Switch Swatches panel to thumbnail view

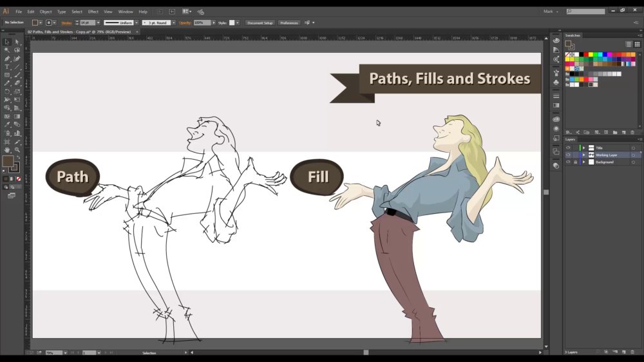click(637, 44)
